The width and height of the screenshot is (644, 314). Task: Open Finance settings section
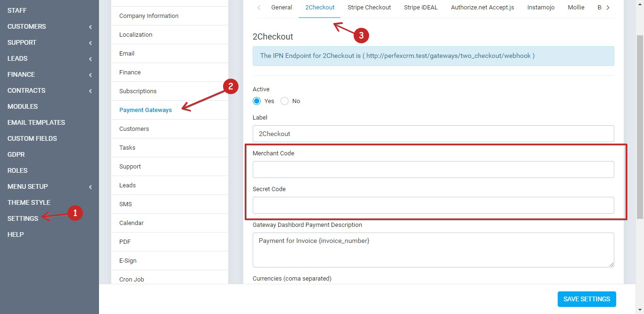click(x=170, y=72)
